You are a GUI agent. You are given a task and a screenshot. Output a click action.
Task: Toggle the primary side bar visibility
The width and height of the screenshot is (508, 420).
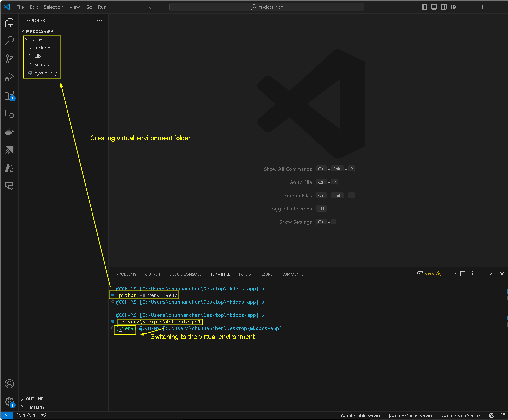[x=424, y=7]
